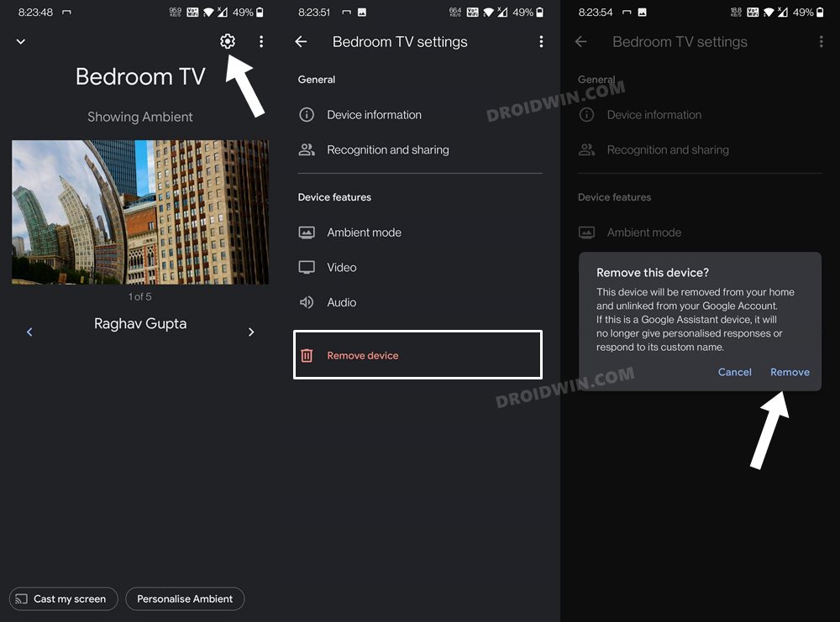Cancel the Remove this device dialog
This screenshot has height=622, width=840.
(734, 372)
